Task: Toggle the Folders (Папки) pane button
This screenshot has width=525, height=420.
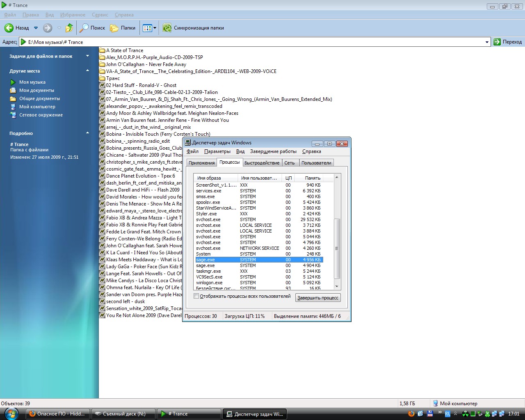Action: coord(123,28)
